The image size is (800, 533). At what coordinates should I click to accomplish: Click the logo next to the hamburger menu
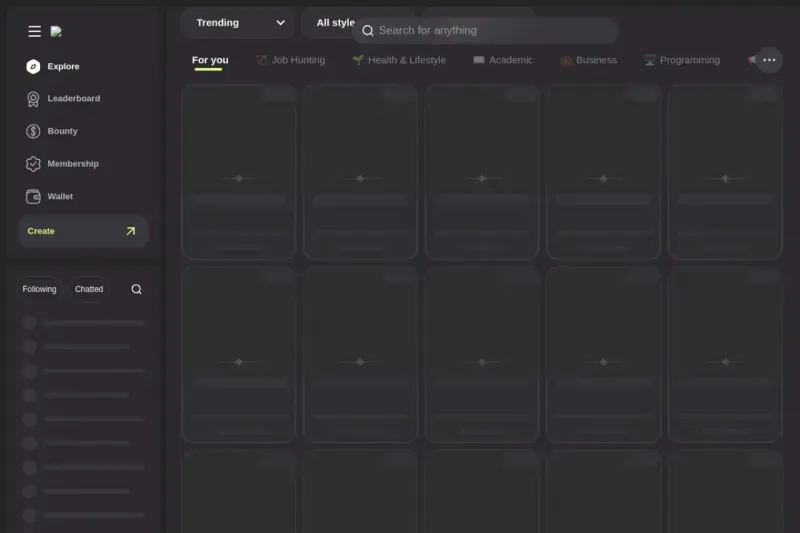coord(56,32)
